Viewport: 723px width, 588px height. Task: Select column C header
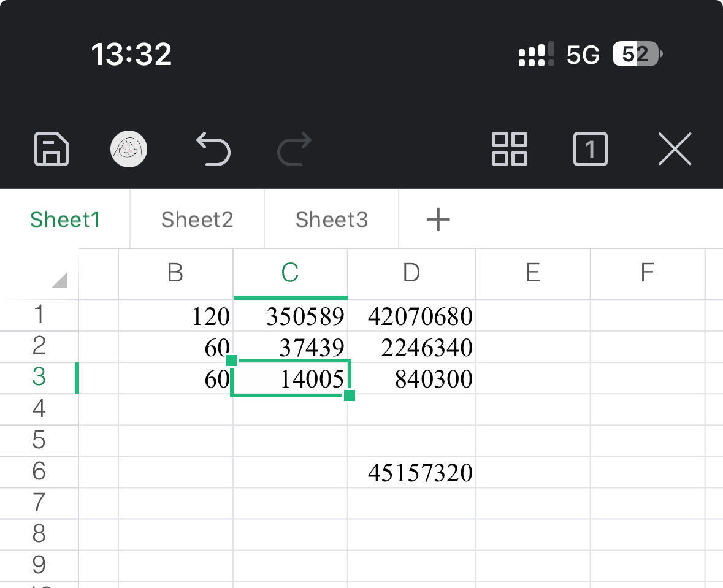click(291, 273)
